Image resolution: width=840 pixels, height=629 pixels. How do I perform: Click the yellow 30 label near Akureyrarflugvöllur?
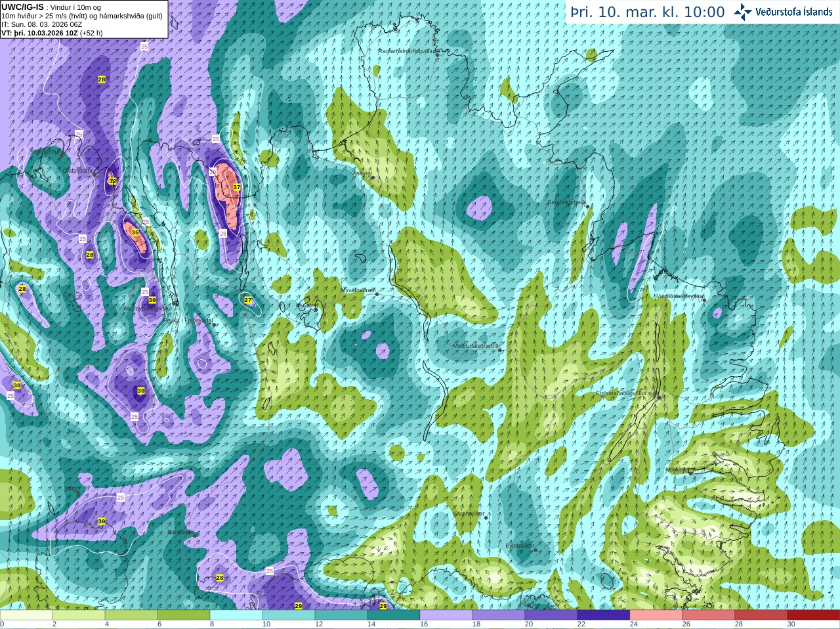[152, 300]
